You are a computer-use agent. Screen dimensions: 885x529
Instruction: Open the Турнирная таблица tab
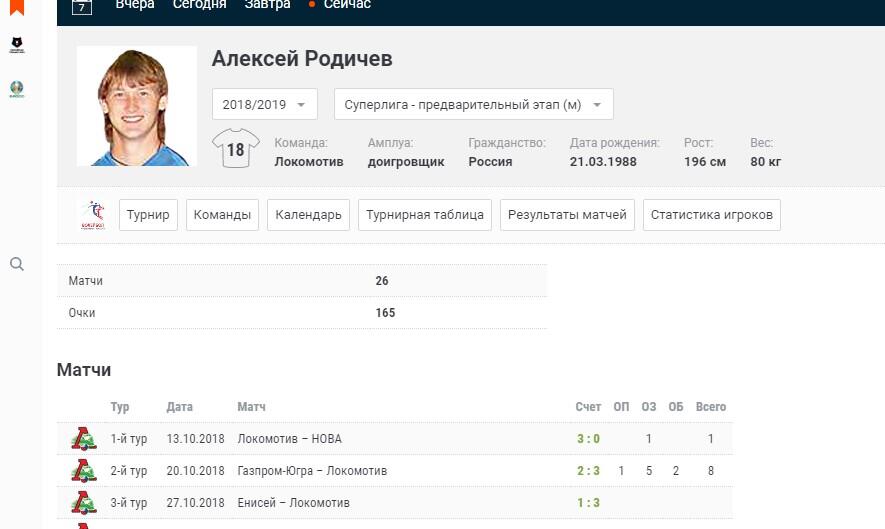[425, 215]
